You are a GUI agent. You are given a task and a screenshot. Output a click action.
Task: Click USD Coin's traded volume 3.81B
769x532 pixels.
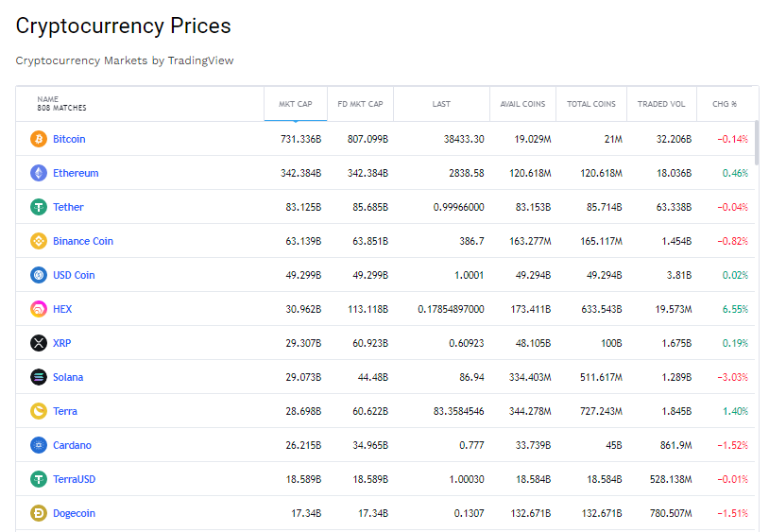pyautogui.click(x=679, y=275)
